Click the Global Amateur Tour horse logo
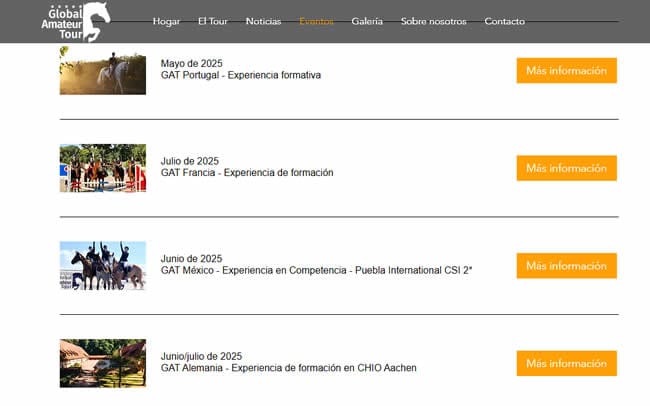Screen dimensions: 650x406 pos(76,22)
